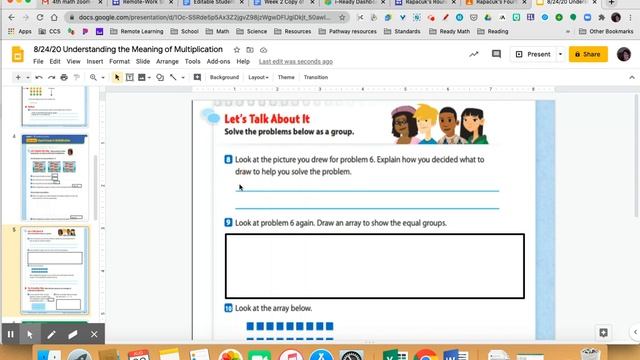Click the Move to folder icon
Screen dimensions: 640x360
click(250, 50)
